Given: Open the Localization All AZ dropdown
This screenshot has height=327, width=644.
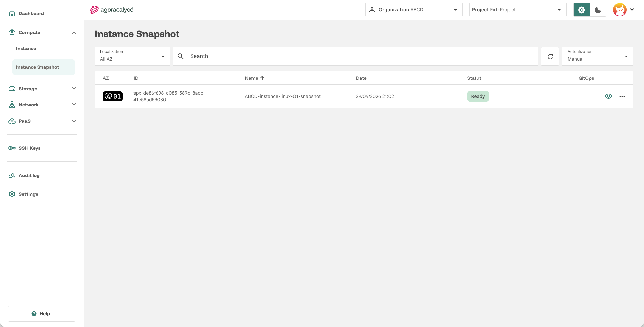Looking at the screenshot, I should (132, 56).
